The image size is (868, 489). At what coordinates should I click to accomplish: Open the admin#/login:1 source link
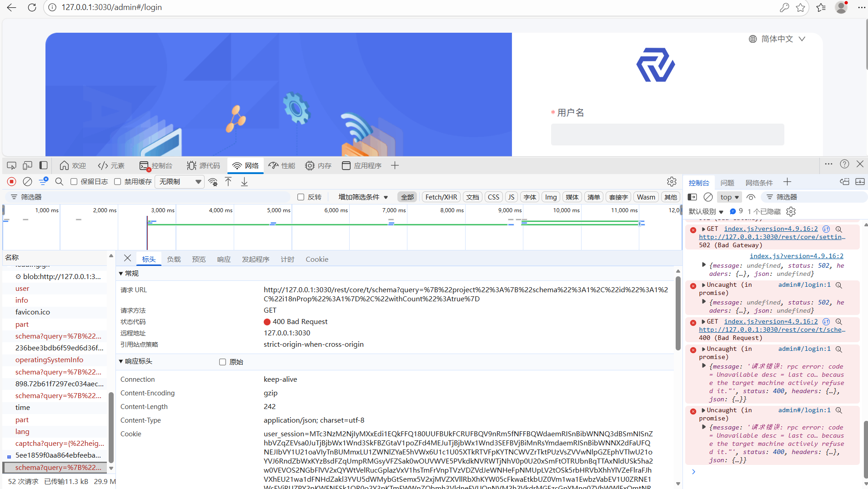pos(804,284)
